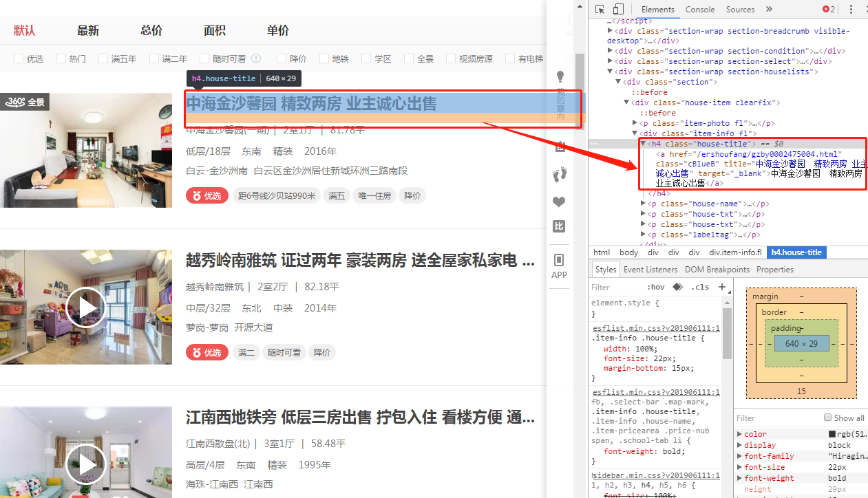Play the video on 江南西地铁旁 listing photo
868x498 pixels.
point(86,464)
